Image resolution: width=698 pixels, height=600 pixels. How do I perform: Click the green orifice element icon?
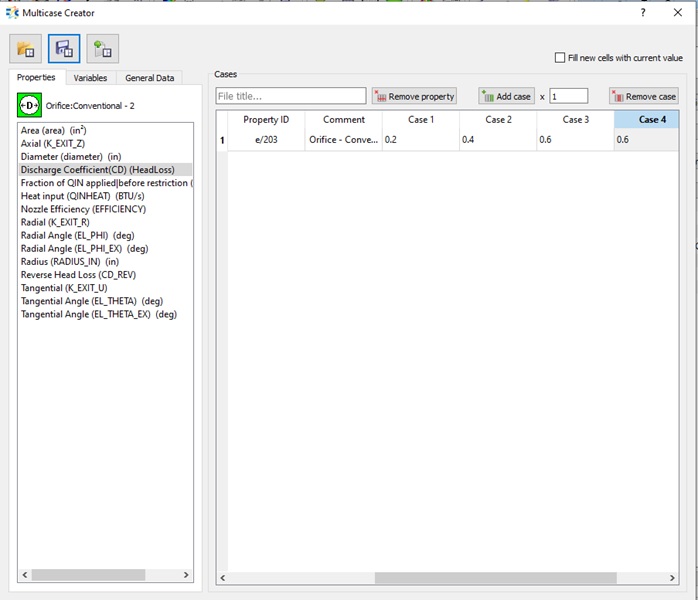[29, 105]
